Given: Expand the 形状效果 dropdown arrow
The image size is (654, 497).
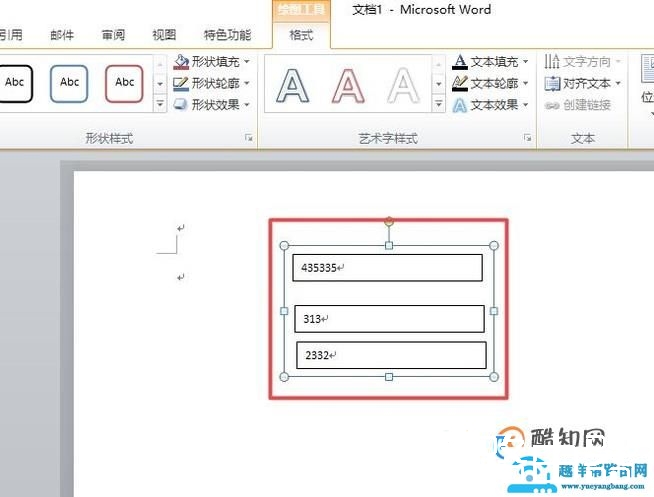Looking at the screenshot, I should 247,104.
